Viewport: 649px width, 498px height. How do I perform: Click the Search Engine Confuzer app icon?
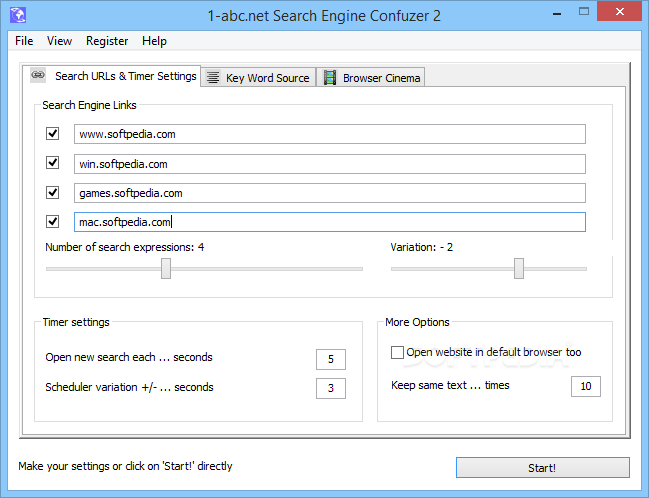coord(18,15)
